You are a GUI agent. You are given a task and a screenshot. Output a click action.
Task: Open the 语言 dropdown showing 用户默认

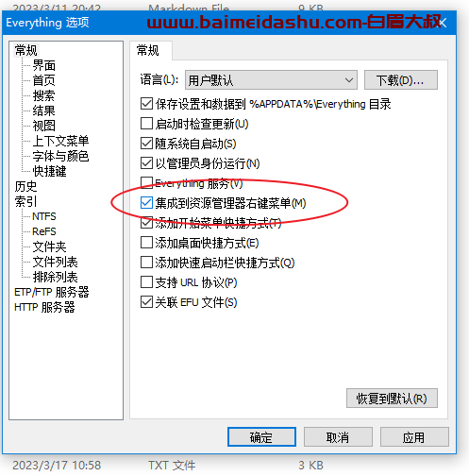pos(271,80)
